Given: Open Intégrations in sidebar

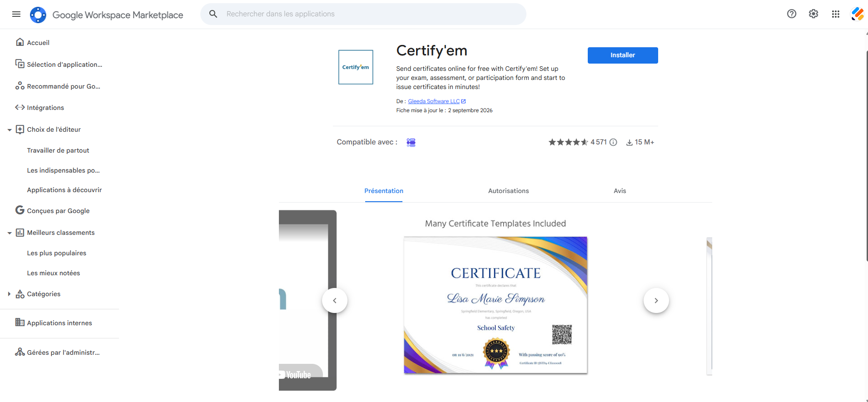Looking at the screenshot, I should click(x=45, y=108).
